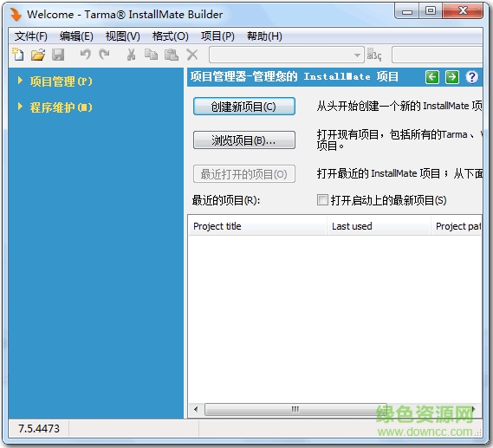This screenshot has width=493, height=448.
Task: Click the Copy toolbar icon
Action: pyautogui.click(x=152, y=55)
